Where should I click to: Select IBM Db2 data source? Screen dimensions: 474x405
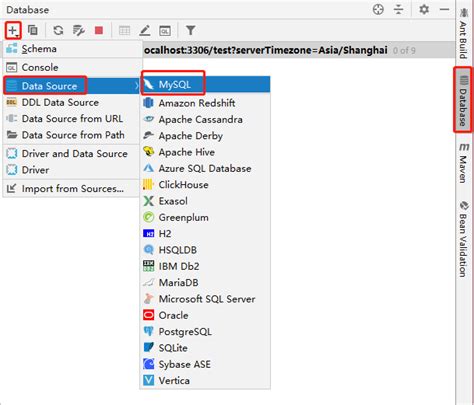click(x=205, y=266)
